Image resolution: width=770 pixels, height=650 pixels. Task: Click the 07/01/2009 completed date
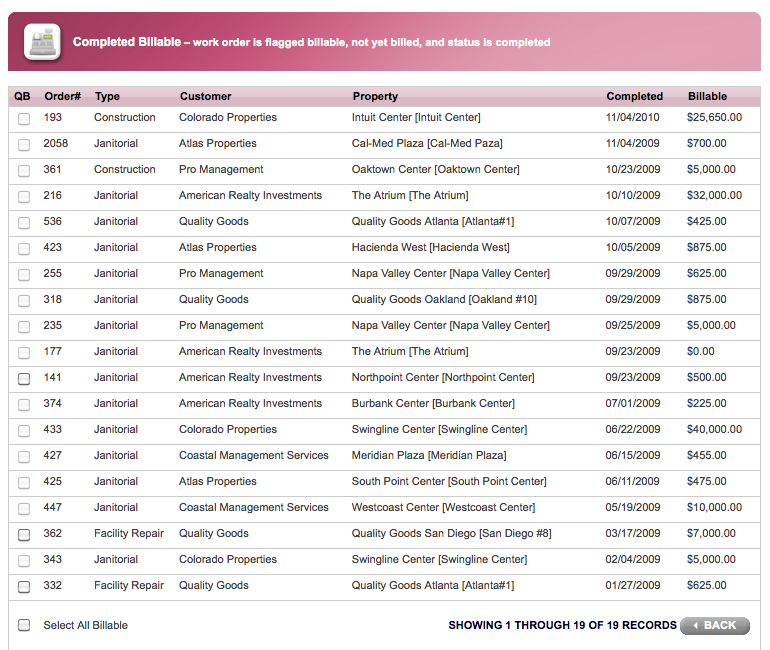point(632,404)
